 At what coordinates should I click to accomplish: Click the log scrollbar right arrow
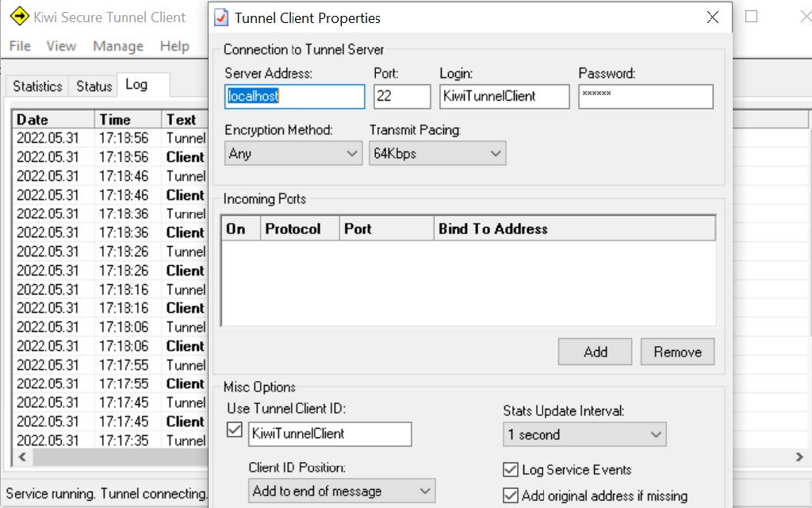click(799, 456)
